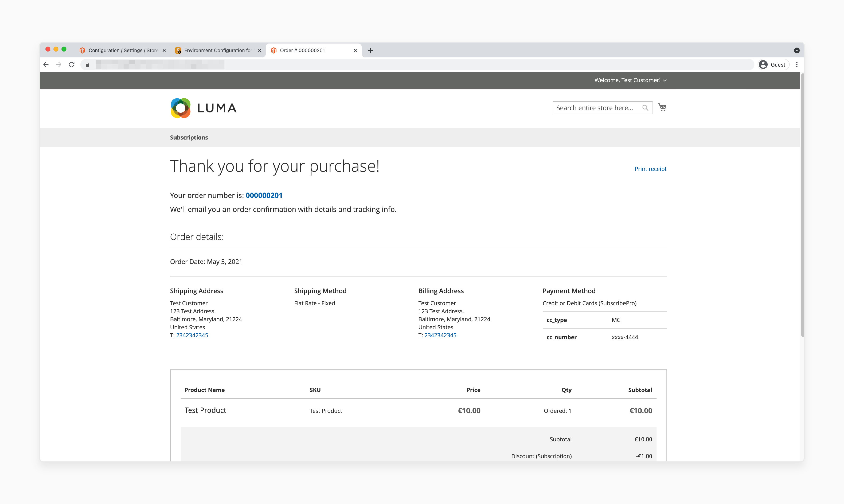Reload the current page
The image size is (844, 504).
coord(72,64)
